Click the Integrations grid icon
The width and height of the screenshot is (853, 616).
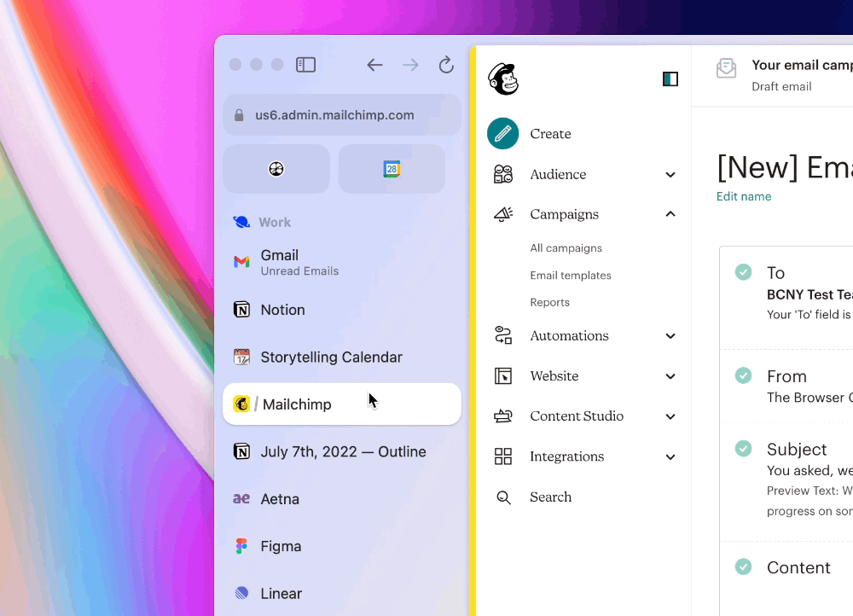(x=503, y=456)
